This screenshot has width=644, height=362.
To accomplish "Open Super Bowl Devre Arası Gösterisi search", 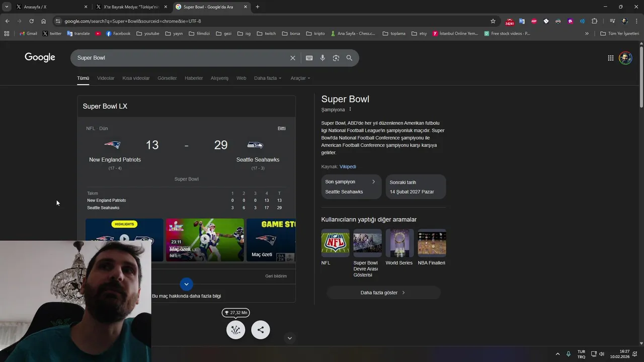I will (x=367, y=253).
